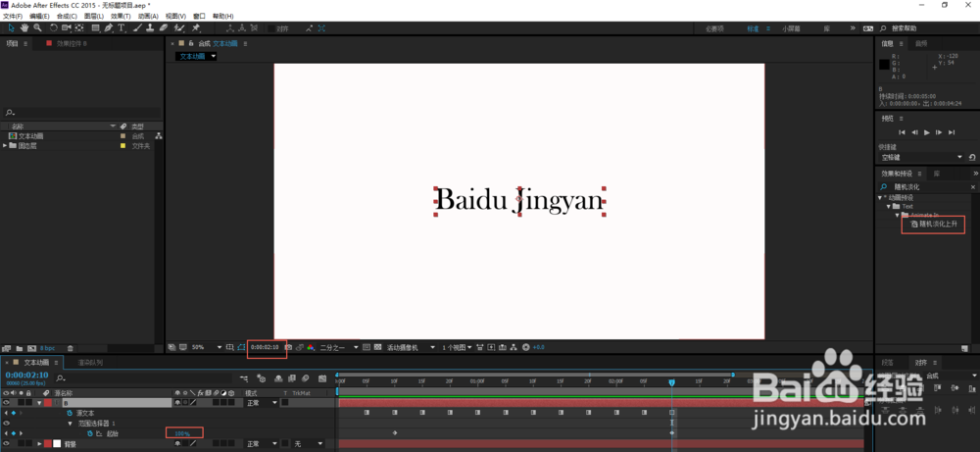Viewport: 980px width, 452px height.
Task: Expand the 背景 layer triangle
Action: point(40,443)
